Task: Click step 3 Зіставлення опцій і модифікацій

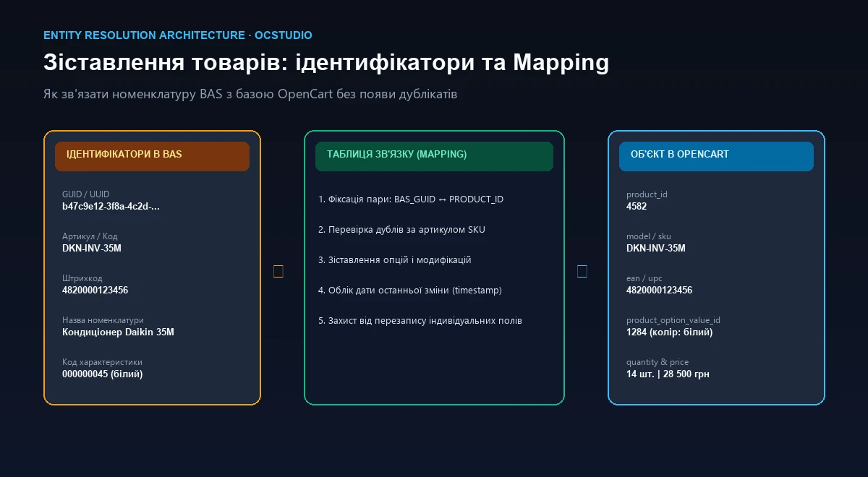Action: (x=395, y=259)
